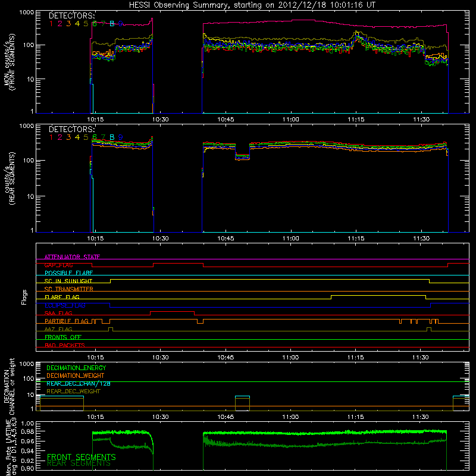Viewport: 476px width, 476px height.
Task: Click the POSSIBLE_FLARE flag label
Action: pos(68,273)
